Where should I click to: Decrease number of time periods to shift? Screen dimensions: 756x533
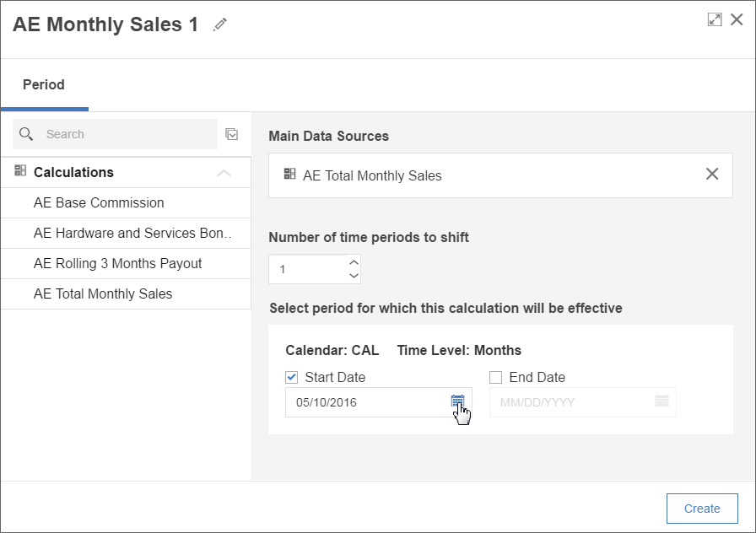tap(354, 276)
